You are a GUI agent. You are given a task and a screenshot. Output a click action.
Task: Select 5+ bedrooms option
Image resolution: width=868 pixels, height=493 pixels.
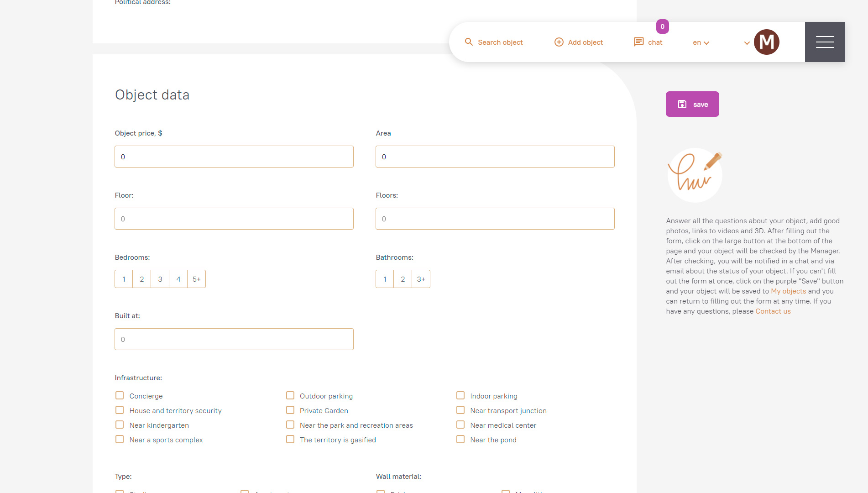(x=196, y=279)
